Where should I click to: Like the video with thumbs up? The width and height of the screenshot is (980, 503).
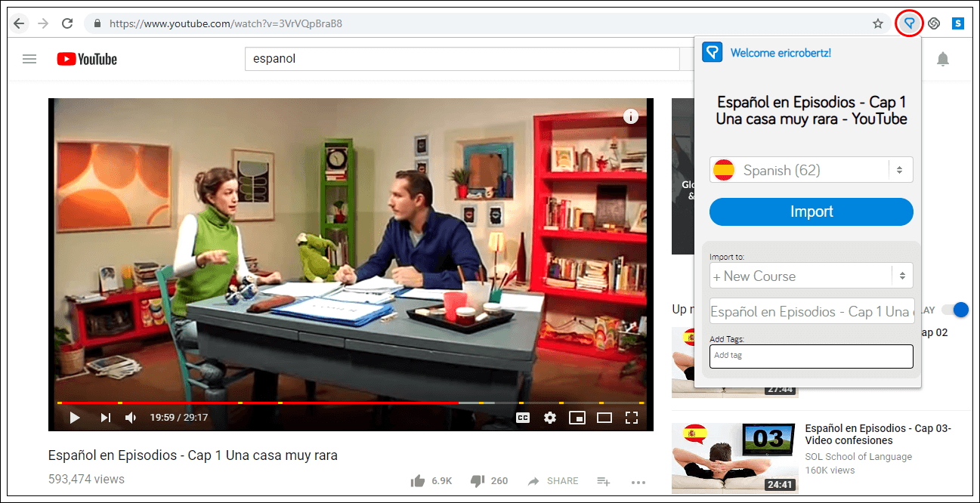click(x=416, y=480)
